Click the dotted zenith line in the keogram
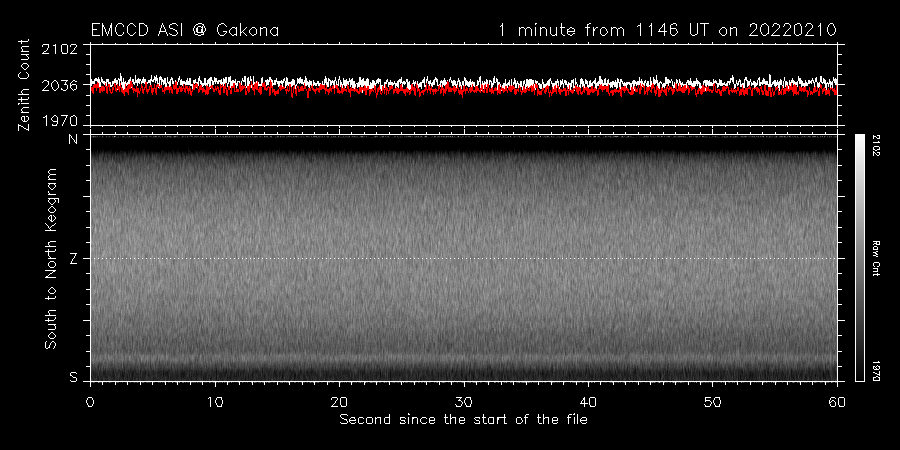This screenshot has height=450, width=900. tap(463, 258)
